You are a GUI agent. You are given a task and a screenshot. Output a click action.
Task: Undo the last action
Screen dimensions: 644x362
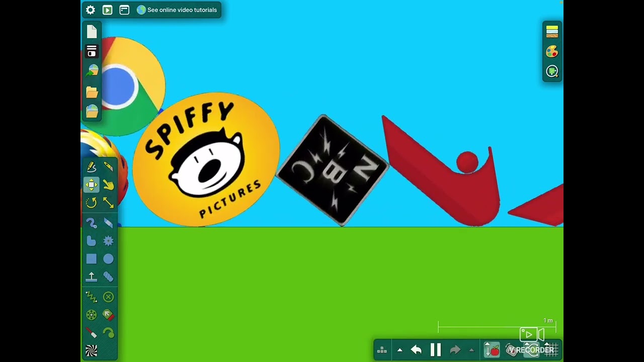pos(416,350)
